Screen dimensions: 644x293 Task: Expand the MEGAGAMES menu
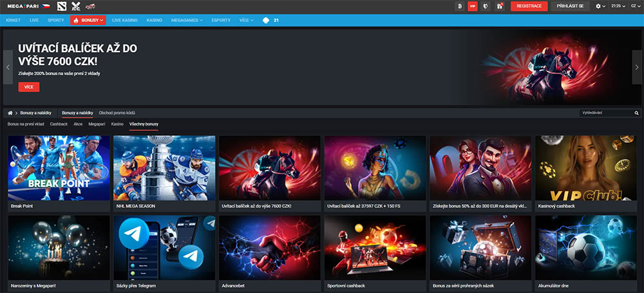187,20
